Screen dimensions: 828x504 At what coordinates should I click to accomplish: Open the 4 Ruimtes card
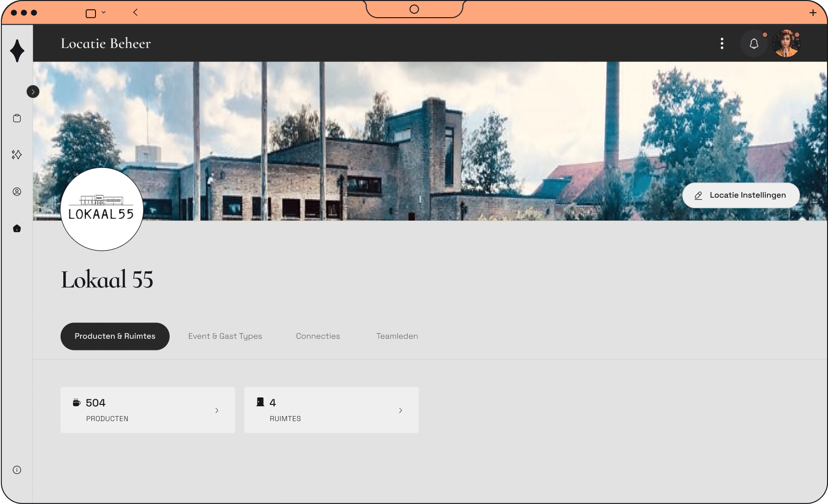pyautogui.click(x=331, y=410)
